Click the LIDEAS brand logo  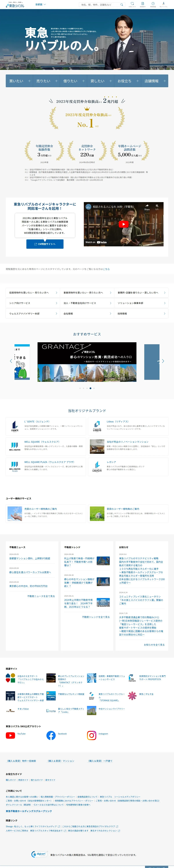97,426
